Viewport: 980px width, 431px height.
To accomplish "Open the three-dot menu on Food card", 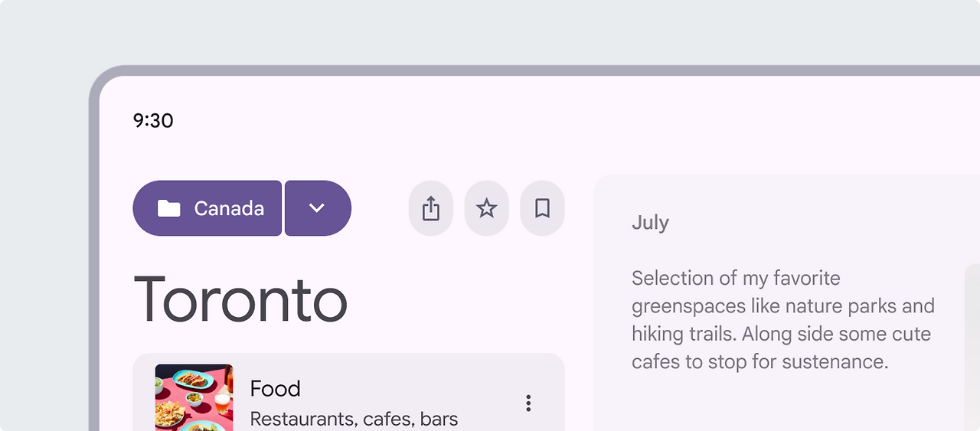I will point(528,403).
